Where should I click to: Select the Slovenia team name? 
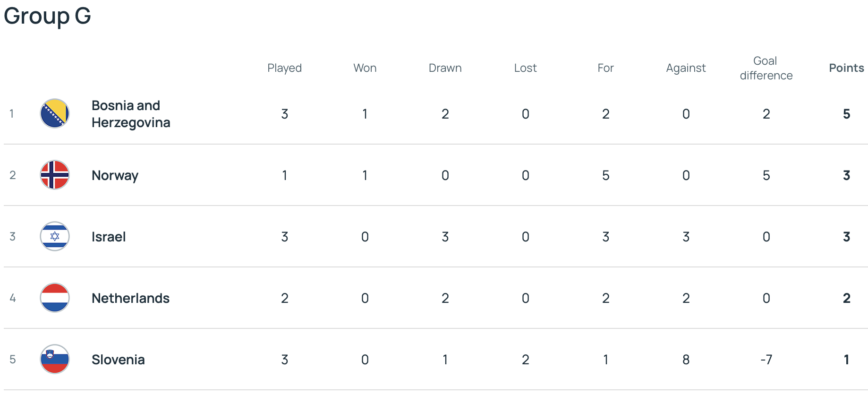pyautogui.click(x=118, y=360)
